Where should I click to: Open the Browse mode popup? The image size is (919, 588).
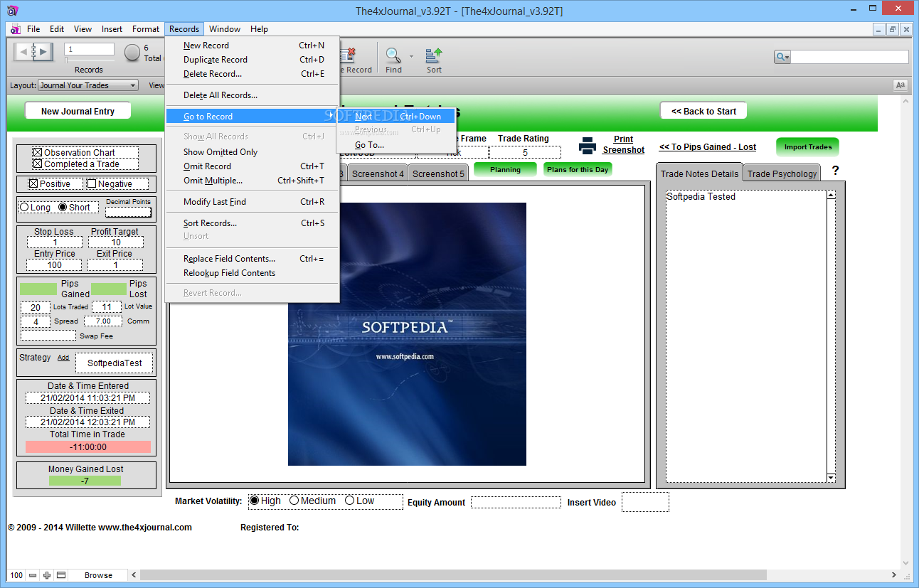pyautogui.click(x=98, y=575)
